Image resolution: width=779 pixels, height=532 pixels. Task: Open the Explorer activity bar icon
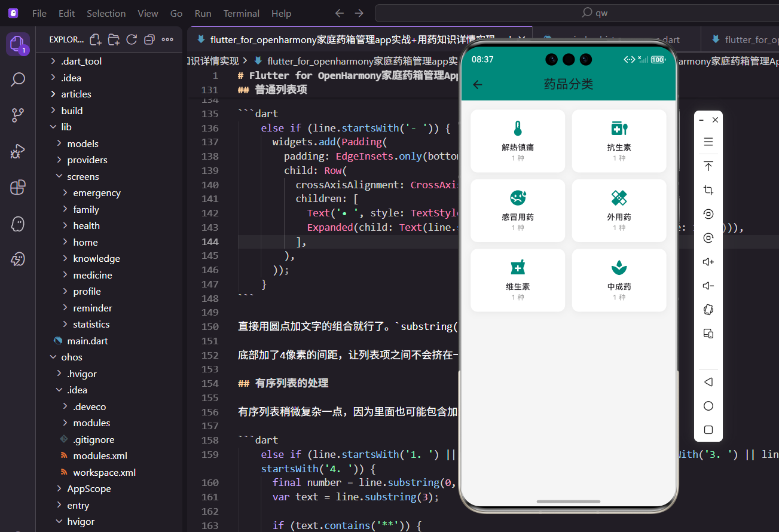(x=18, y=44)
